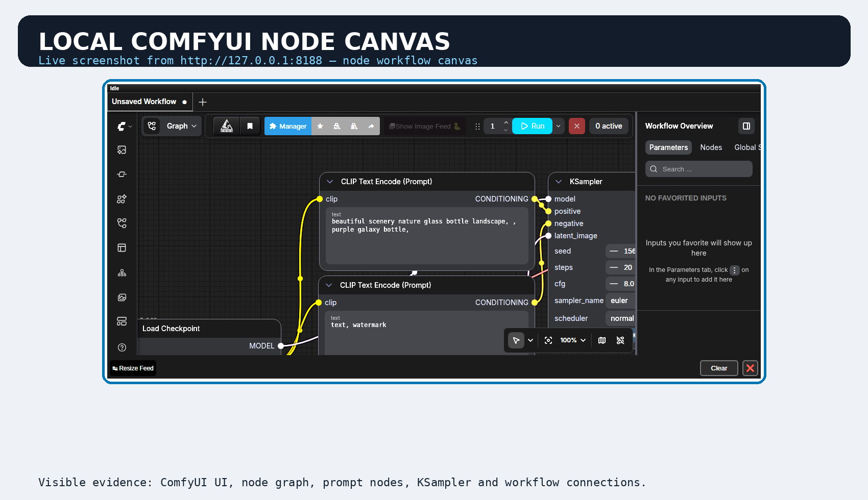Toggle Show Image Feed
Screen dimensions: 868x500
425,126
